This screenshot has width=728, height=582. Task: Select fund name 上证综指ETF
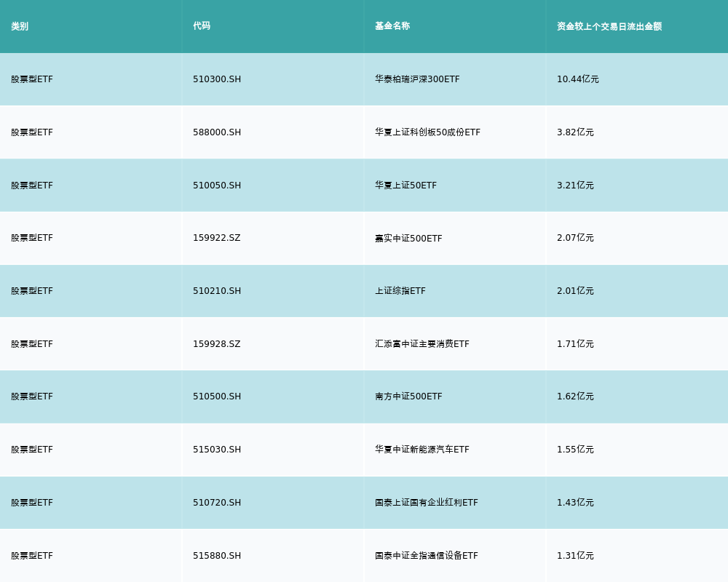[400, 291]
